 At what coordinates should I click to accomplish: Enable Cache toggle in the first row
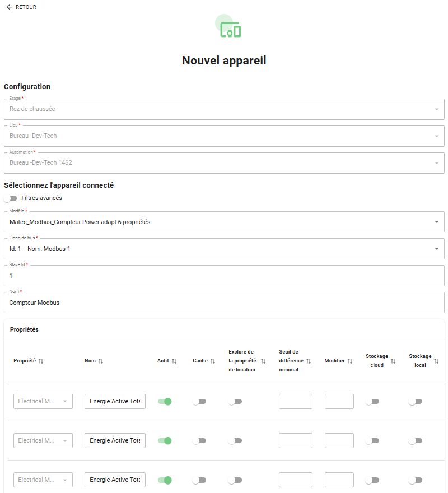click(x=199, y=402)
